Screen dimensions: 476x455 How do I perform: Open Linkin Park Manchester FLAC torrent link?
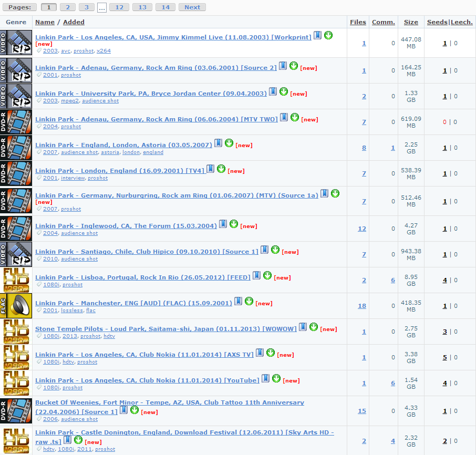133,303
